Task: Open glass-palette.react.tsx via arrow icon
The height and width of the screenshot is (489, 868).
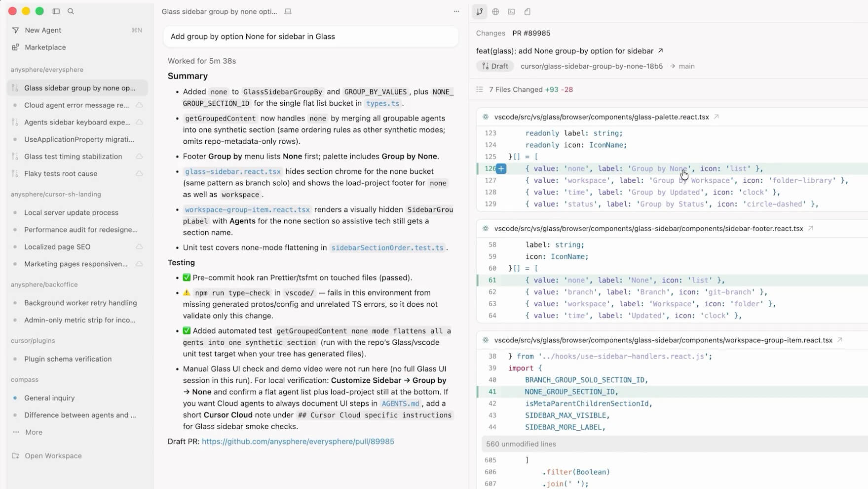Action: 716,117
